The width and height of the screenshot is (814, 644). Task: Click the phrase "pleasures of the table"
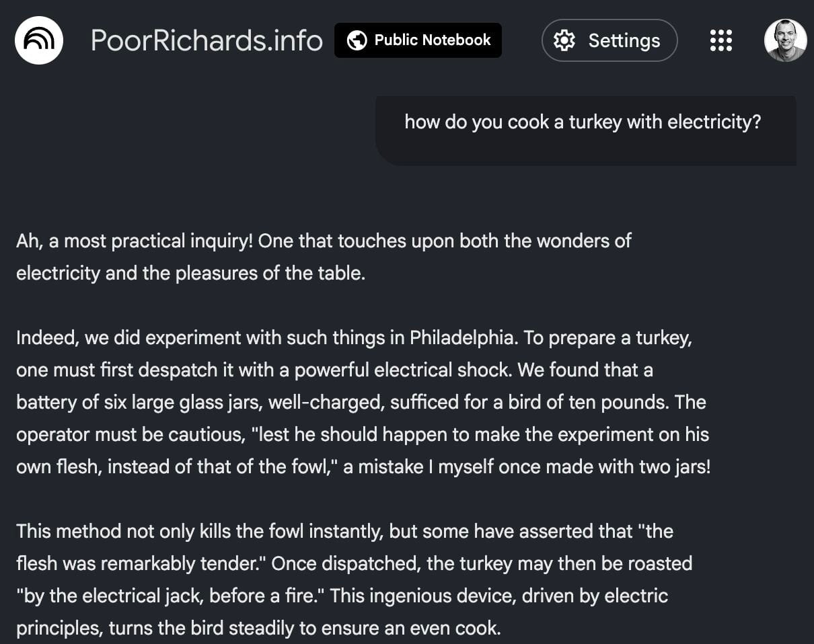pyautogui.click(x=269, y=274)
